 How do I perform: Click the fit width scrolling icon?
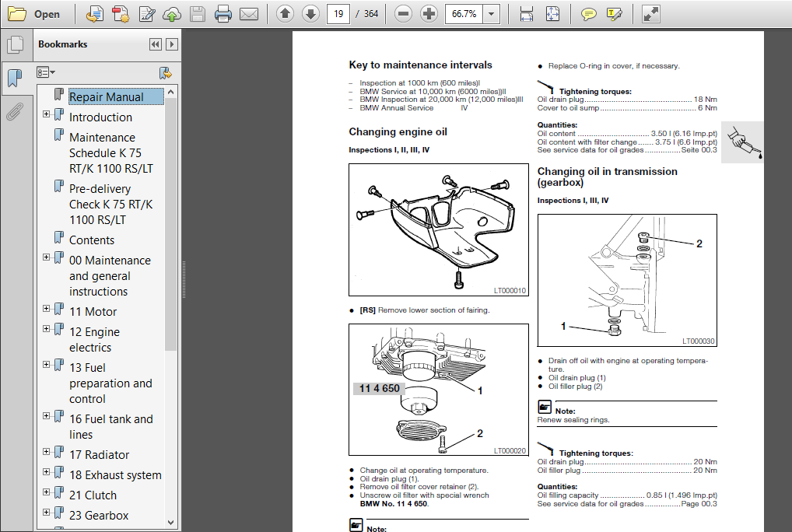point(527,14)
